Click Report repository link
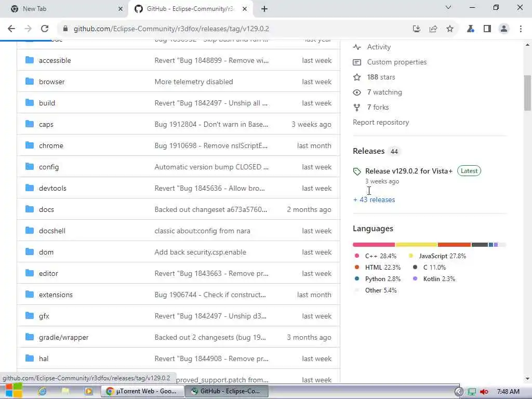 381,123
